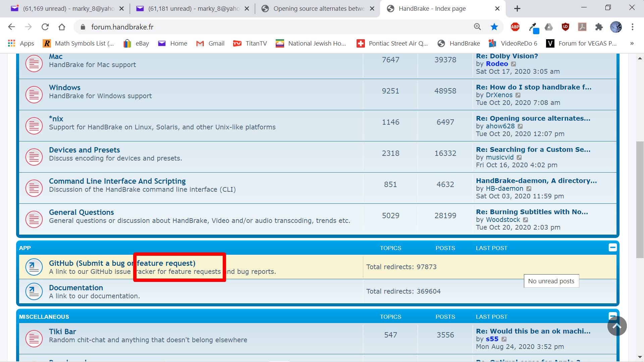View latest post icon next to ahow628

pos(520,126)
